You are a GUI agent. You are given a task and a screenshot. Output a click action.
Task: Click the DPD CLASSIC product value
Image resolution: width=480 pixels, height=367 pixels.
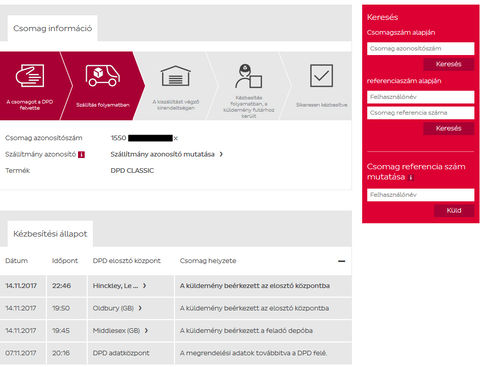(132, 171)
